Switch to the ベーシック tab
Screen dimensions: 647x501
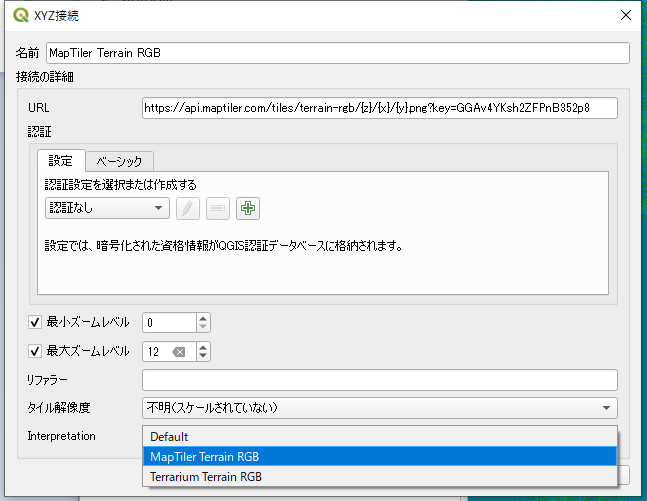119,161
